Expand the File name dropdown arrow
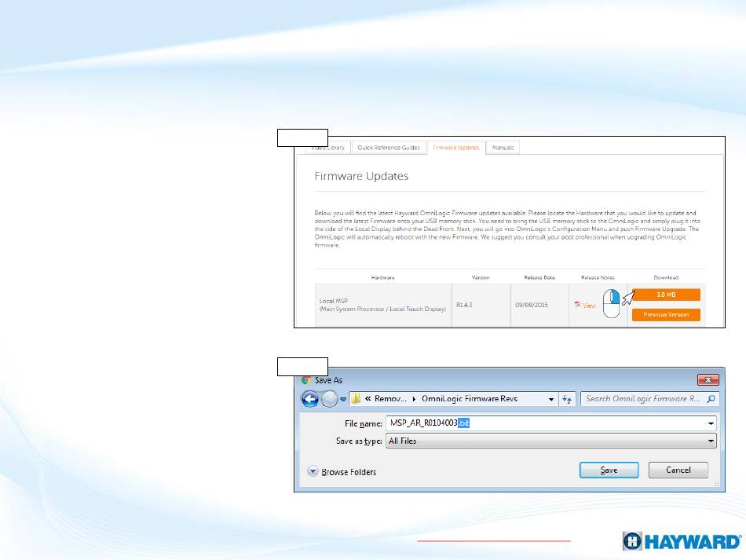 point(711,423)
